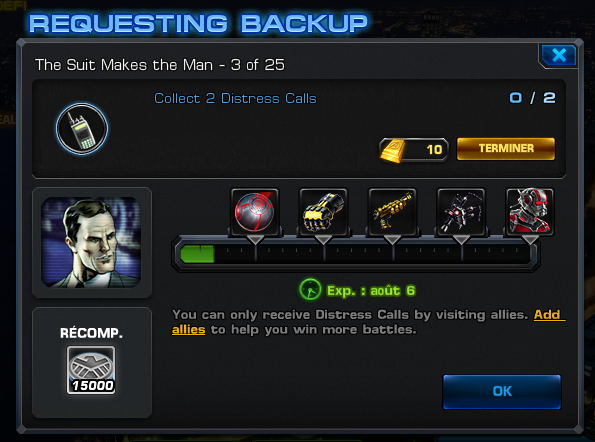Image resolution: width=595 pixels, height=442 pixels.
Task: Click the Collect 2 Distress Calls task text
Action: (235, 98)
